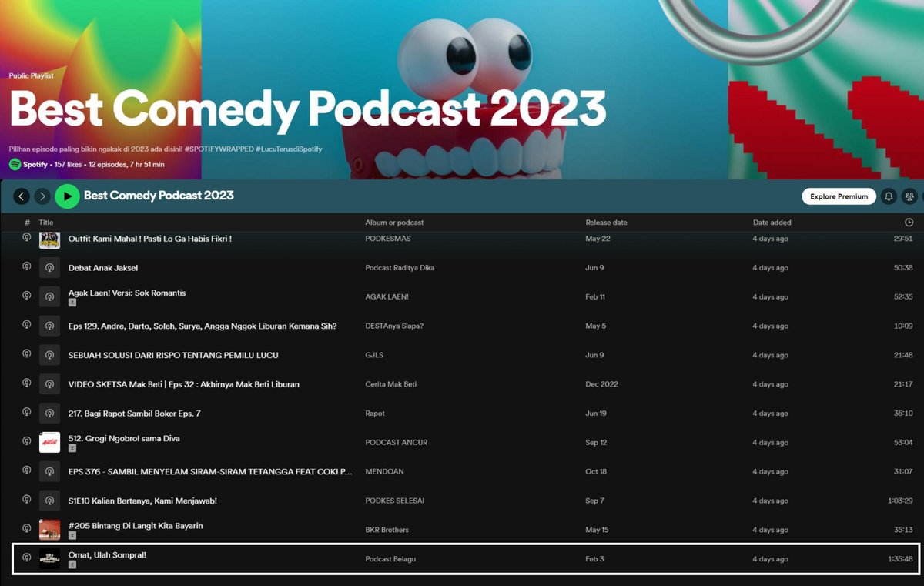Go to AGAK LAEN! podcast page
Viewport: 924px width, 586px height.
click(387, 297)
